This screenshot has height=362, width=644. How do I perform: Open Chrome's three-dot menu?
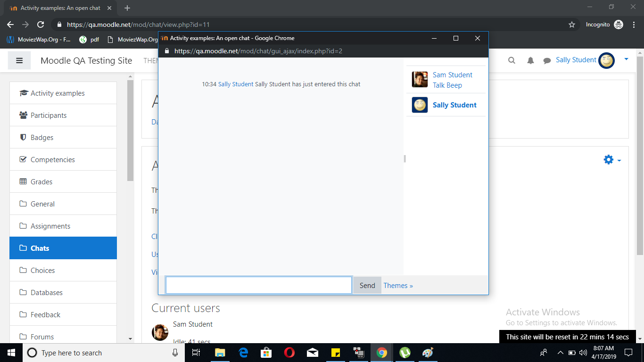pos(633,25)
